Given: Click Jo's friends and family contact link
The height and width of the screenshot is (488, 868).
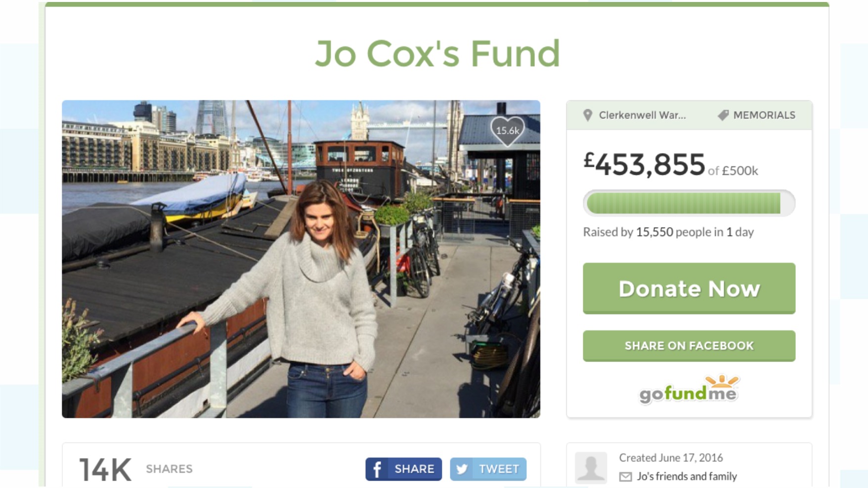Looking at the screenshot, I should tap(687, 476).
